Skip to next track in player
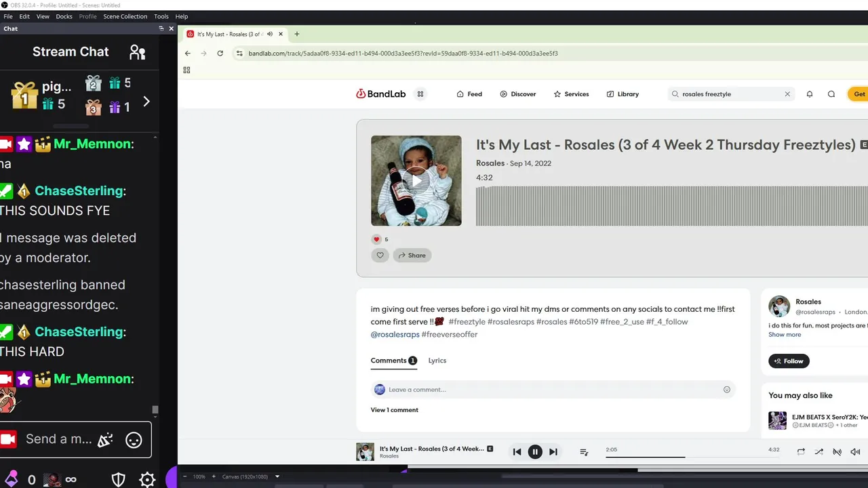This screenshot has height=488, width=868. (x=553, y=452)
